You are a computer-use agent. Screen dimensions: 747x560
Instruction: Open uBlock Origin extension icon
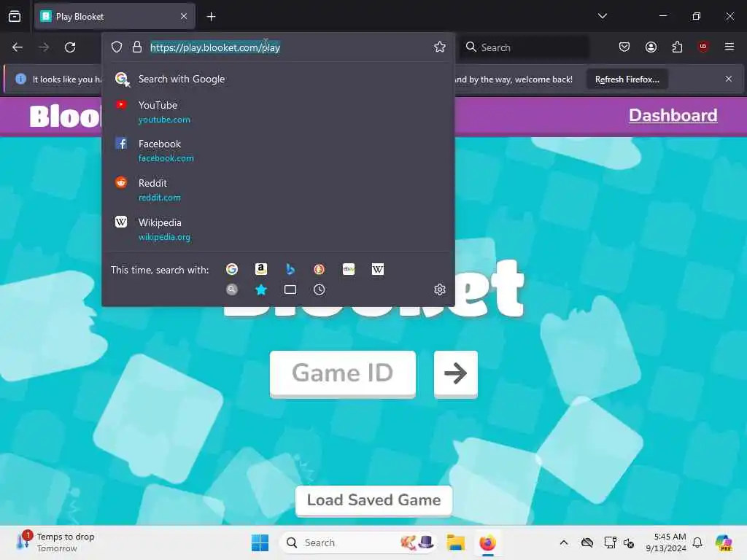(703, 47)
